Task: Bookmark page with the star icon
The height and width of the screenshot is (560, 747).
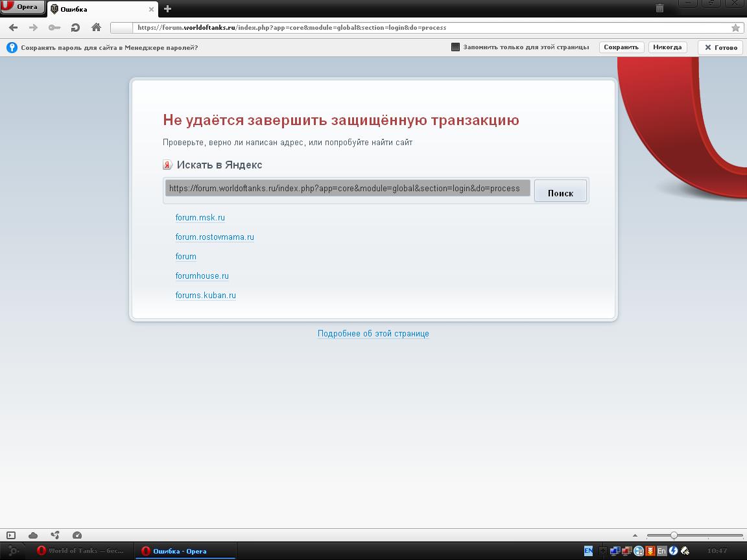Action: point(735,28)
